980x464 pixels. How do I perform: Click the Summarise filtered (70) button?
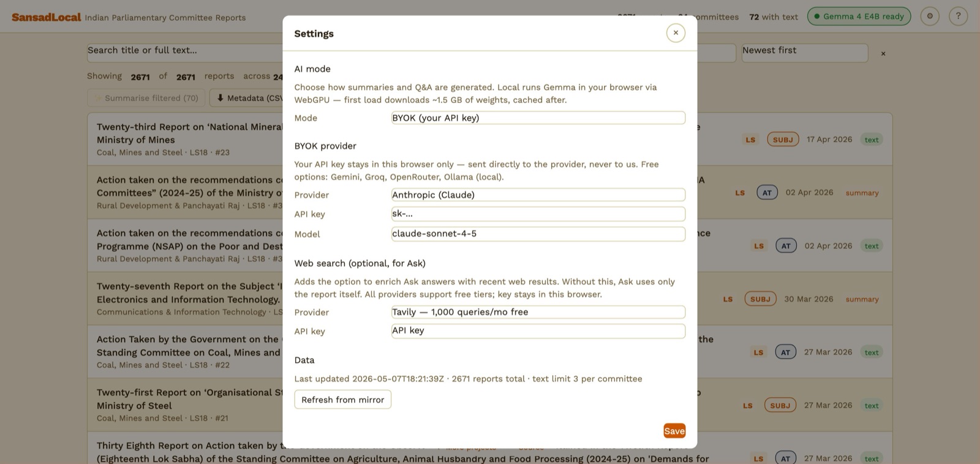[146, 98]
